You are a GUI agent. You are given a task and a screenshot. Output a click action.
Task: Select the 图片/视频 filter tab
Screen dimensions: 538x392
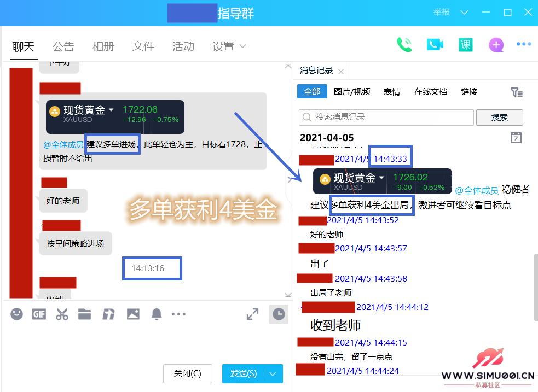[352, 92]
